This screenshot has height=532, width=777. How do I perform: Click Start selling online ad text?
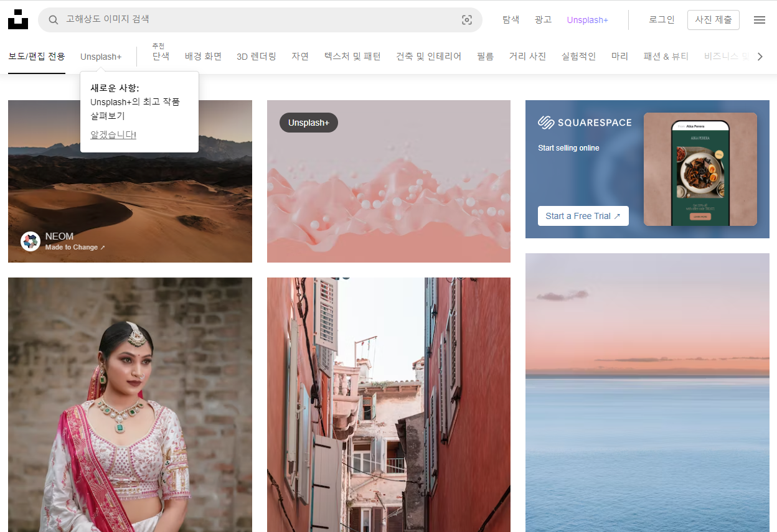point(568,148)
